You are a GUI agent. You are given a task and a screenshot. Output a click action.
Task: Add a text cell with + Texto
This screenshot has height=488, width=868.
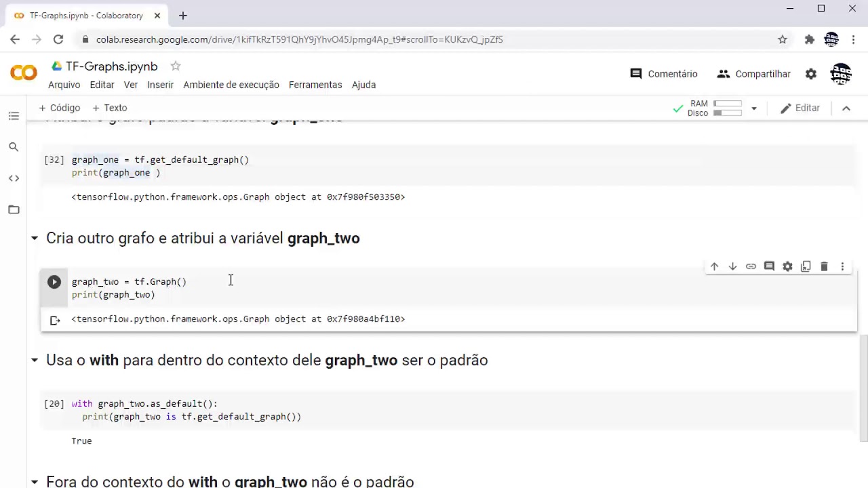(x=110, y=108)
